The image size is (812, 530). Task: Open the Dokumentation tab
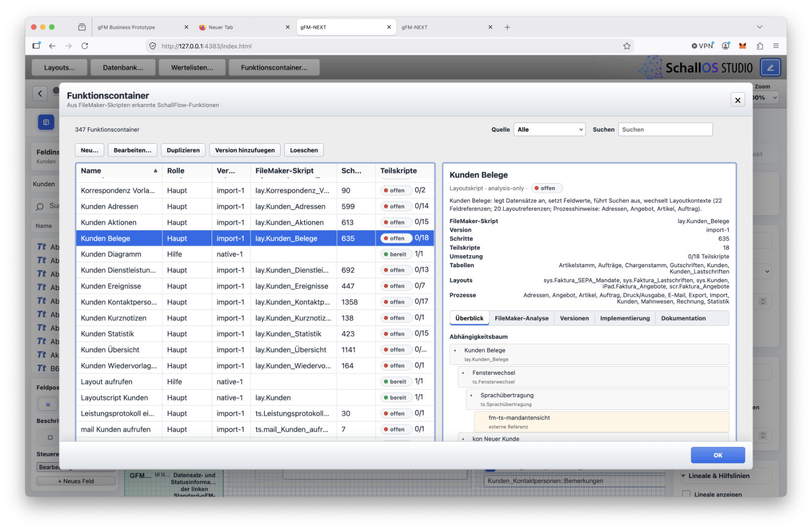point(683,318)
